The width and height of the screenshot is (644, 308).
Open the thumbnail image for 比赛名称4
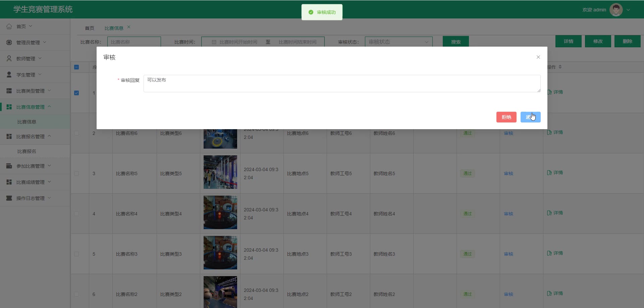coord(220,212)
